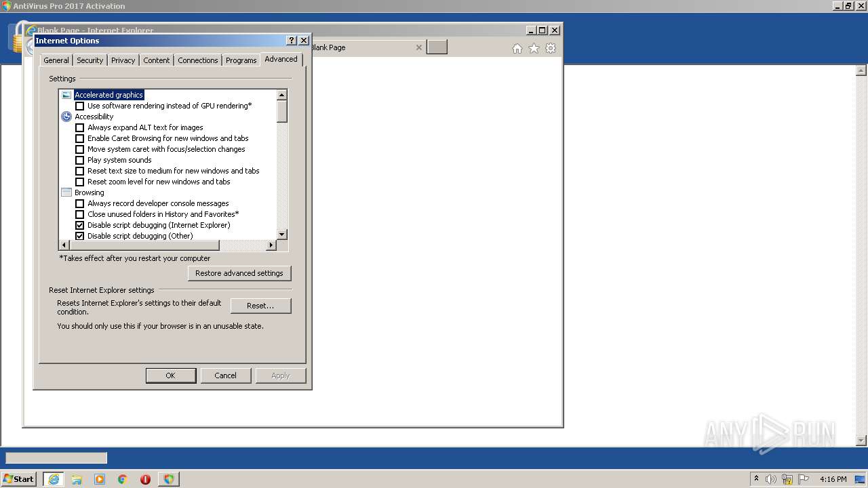The height and width of the screenshot is (488, 868).
Task: Enable software rendering instead of GPU rendering
Action: (79, 106)
